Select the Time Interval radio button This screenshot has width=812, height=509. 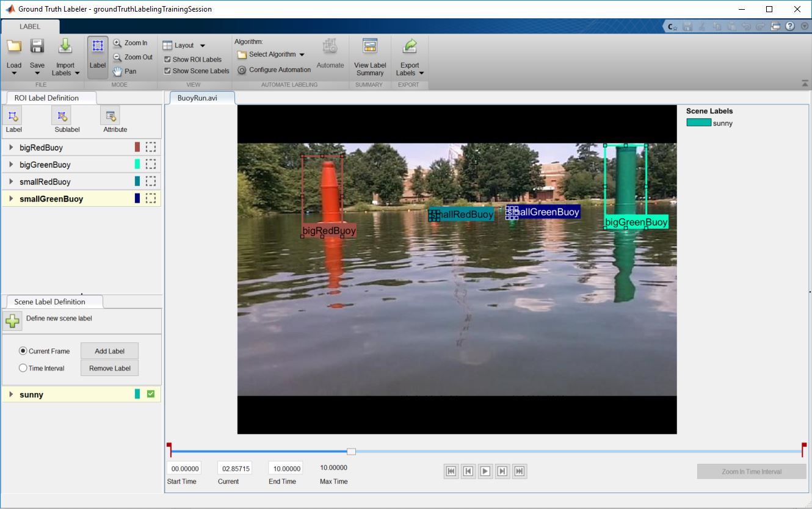[x=23, y=368]
